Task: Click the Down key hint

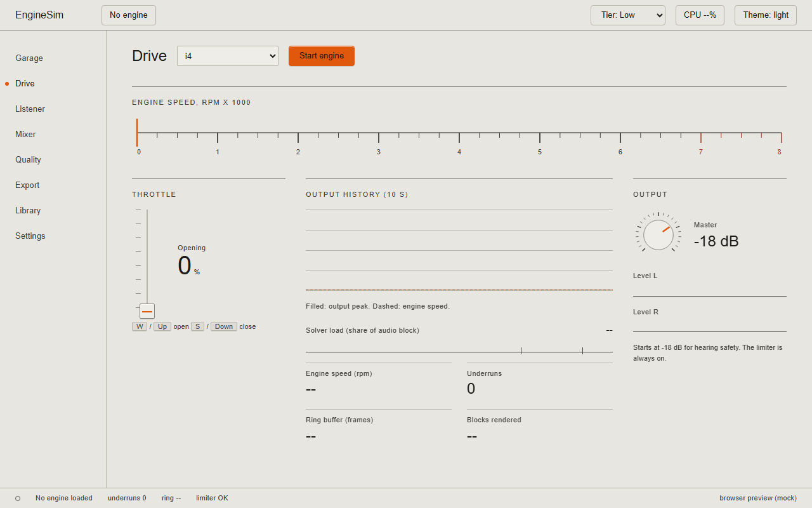Action: click(x=224, y=326)
